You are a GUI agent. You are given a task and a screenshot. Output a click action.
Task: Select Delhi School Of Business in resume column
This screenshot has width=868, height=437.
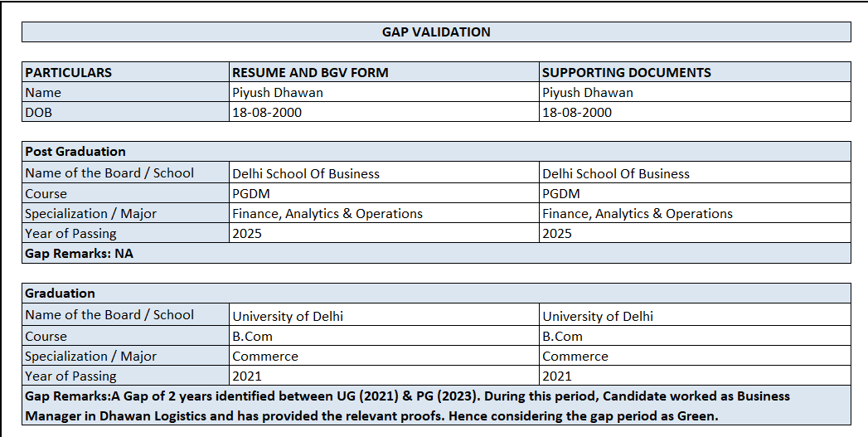pos(384,173)
